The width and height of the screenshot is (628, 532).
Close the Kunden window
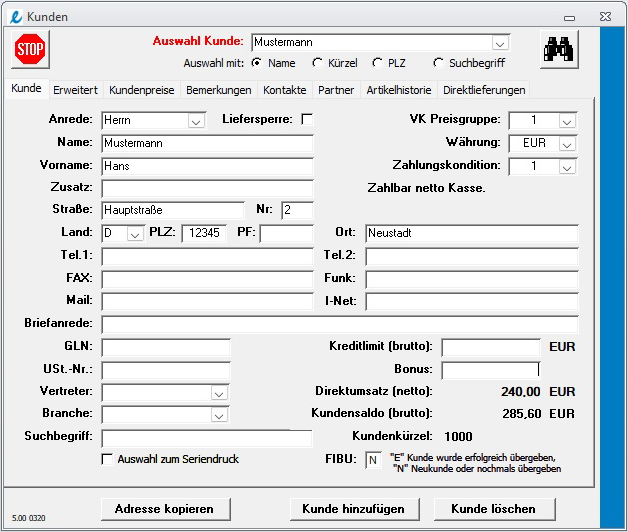click(x=606, y=17)
